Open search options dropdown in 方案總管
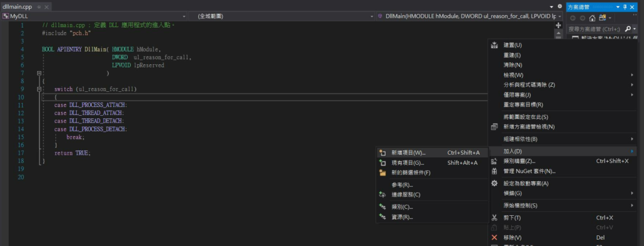The image size is (644, 246). click(x=635, y=29)
